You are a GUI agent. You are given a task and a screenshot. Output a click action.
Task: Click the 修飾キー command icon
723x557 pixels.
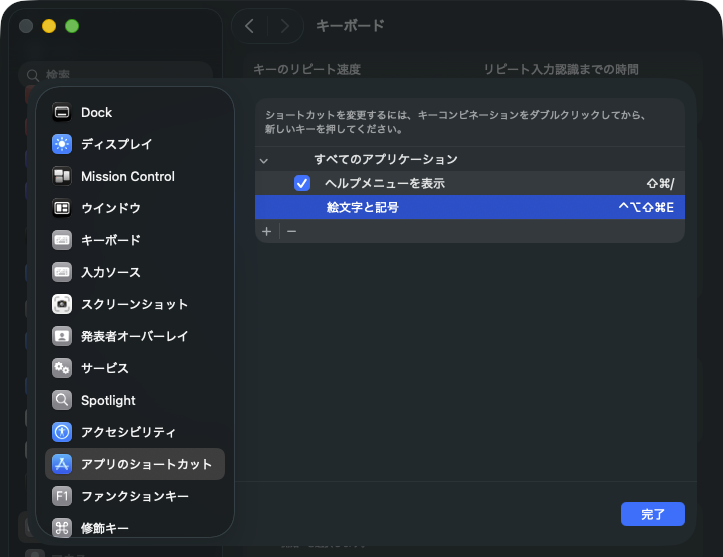click(62, 528)
